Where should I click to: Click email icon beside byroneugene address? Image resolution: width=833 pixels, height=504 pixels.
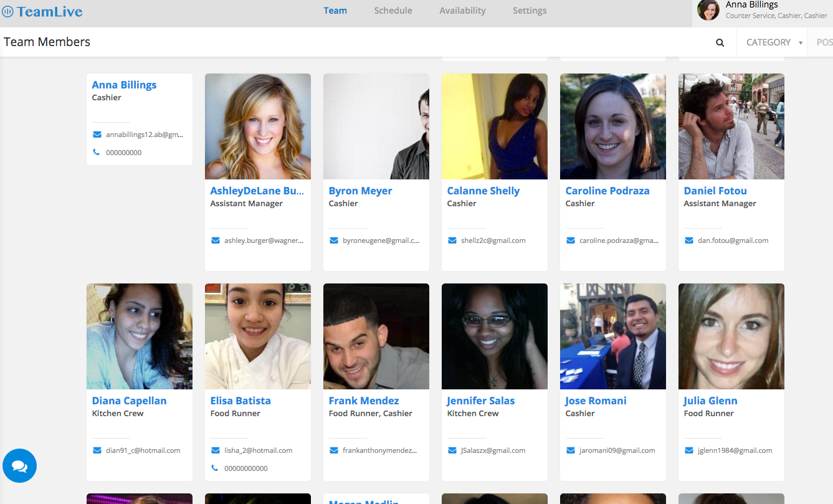tap(333, 240)
